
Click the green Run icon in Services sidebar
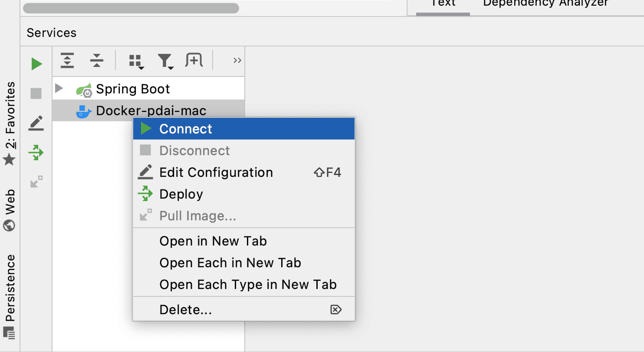(x=37, y=64)
